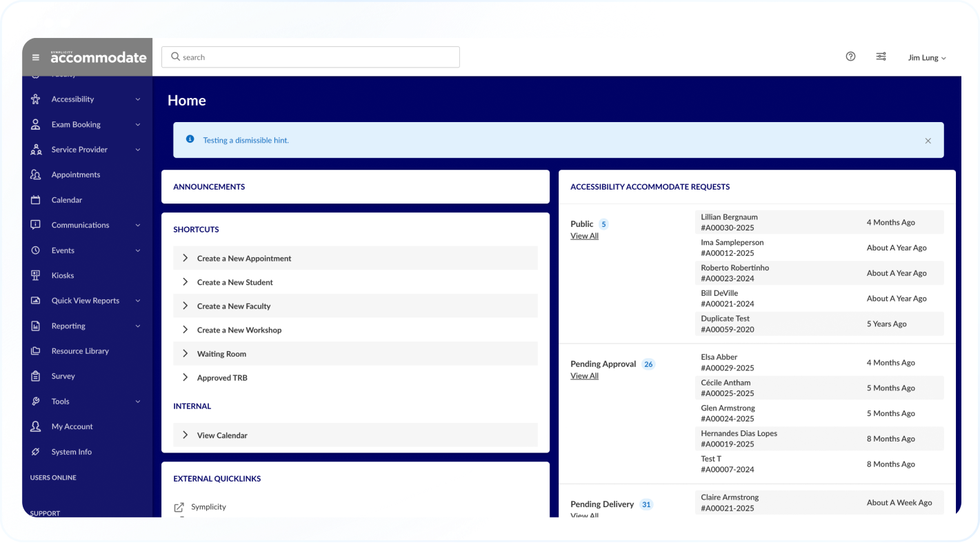The image size is (980, 545).
Task: Click the Appointments sidebar icon
Action: click(36, 175)
